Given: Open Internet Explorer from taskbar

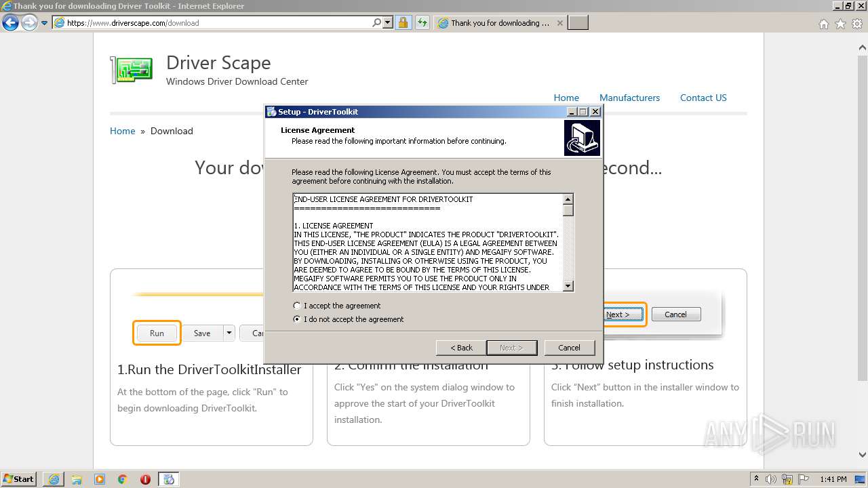Looking at the screenshot, I should (54, 479).
